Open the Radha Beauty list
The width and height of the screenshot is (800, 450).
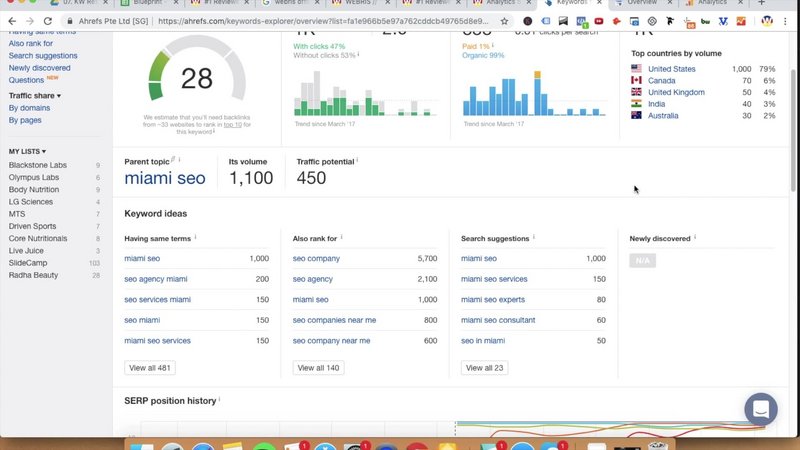click(x=33, y=275)
